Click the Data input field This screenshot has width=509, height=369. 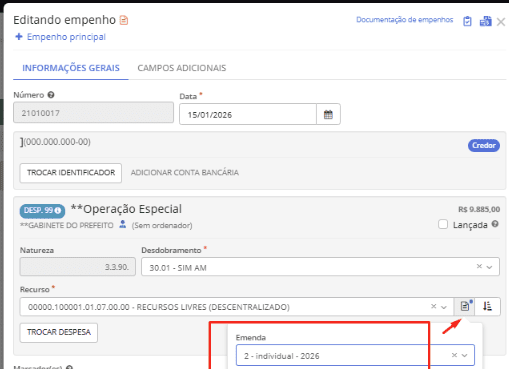(248, 114)
